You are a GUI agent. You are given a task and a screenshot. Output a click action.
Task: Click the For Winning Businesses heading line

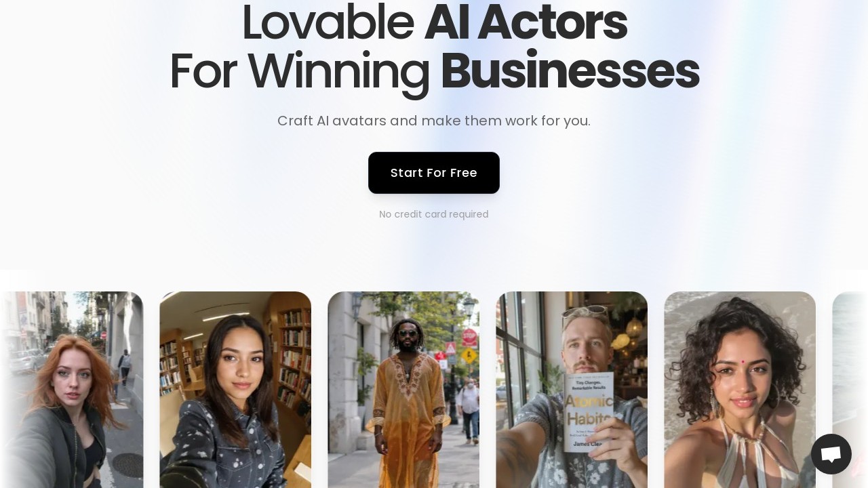click(x=434, y=71)
